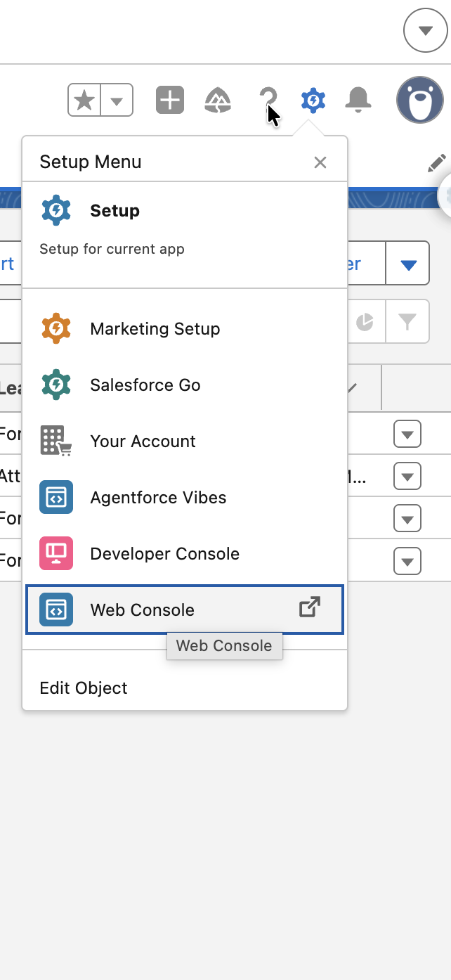
Task: Close the Setup Menu panel
Action: 320,162
